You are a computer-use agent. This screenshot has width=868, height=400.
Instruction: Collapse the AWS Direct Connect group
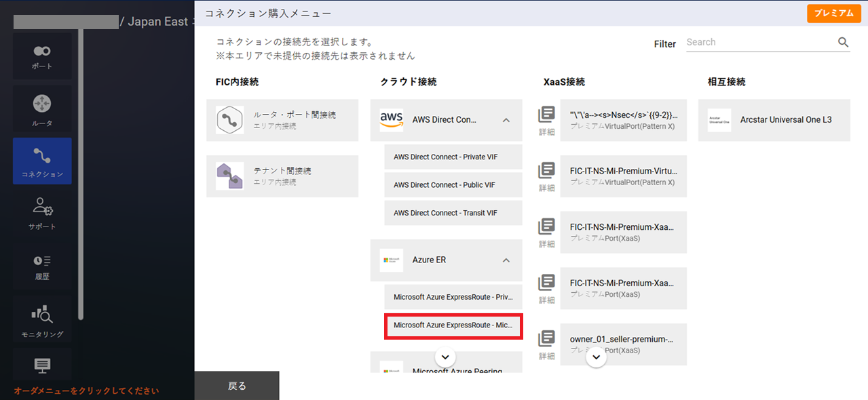506,120
